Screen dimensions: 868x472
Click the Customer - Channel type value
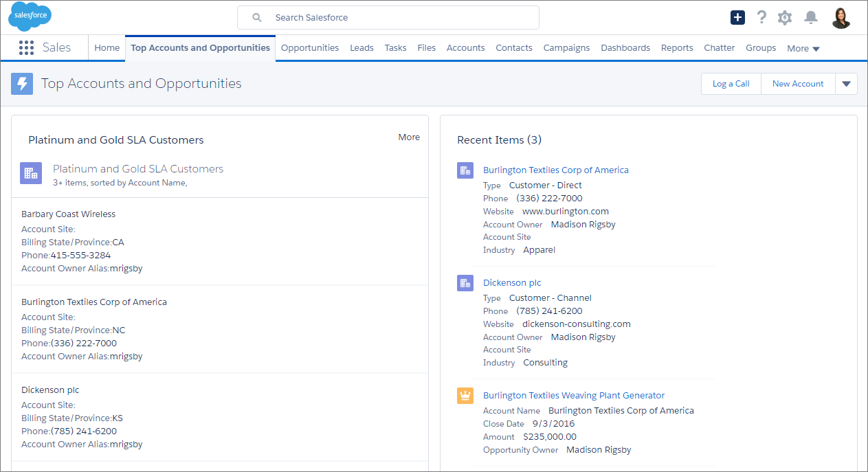coord(550,298)
